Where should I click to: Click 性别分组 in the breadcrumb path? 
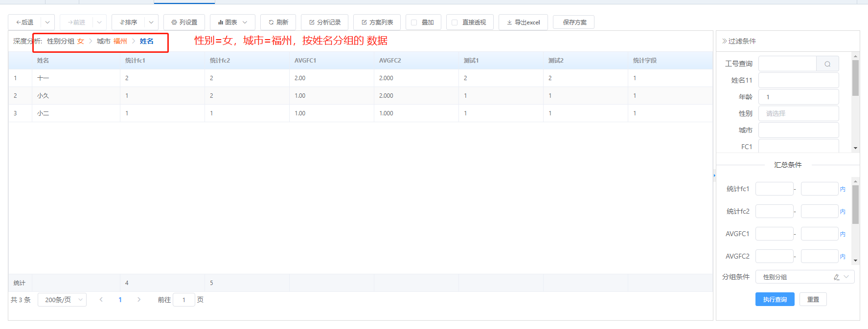click(61, 42)
